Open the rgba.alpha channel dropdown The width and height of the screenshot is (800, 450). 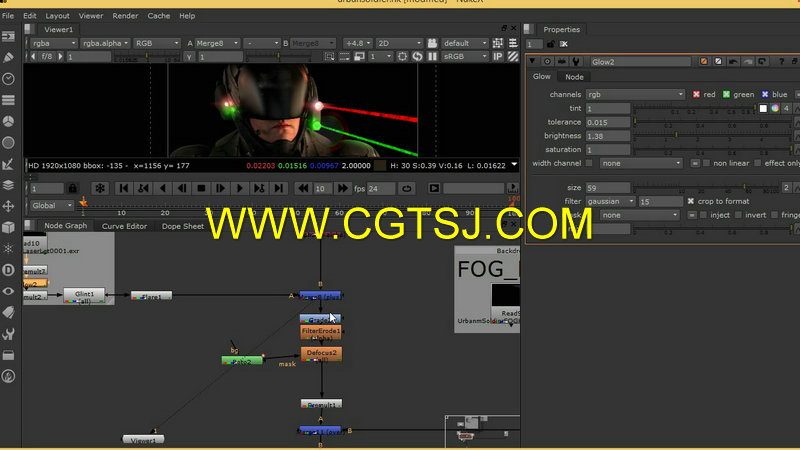[105, 43]
